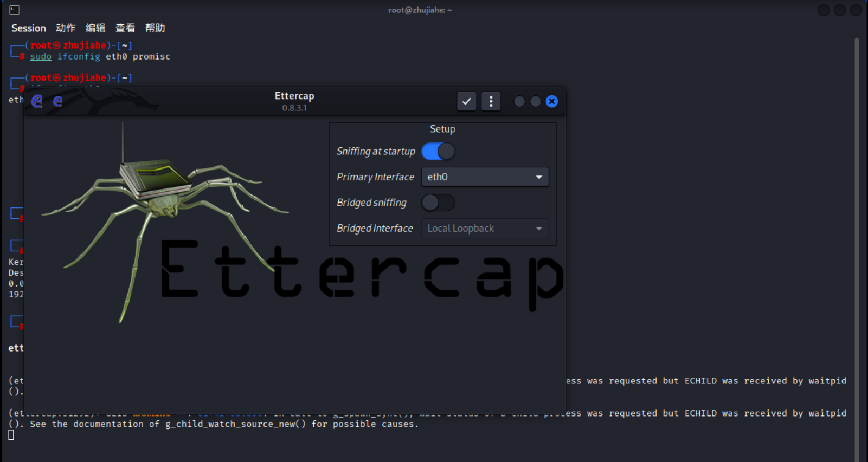This screenshot has height=462, width=868.
Task: Click the 'Sniffing at startup' label
Action: coord(376,151)
